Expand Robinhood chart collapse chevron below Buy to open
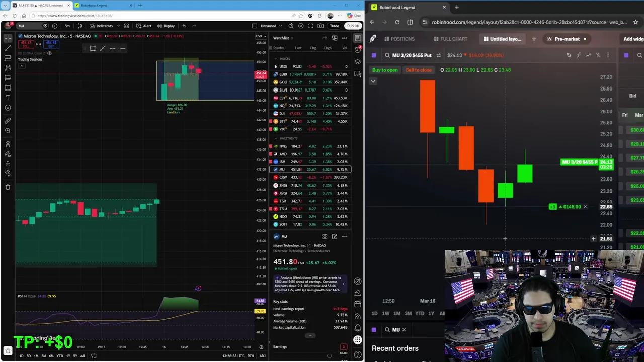 [373, 81]
